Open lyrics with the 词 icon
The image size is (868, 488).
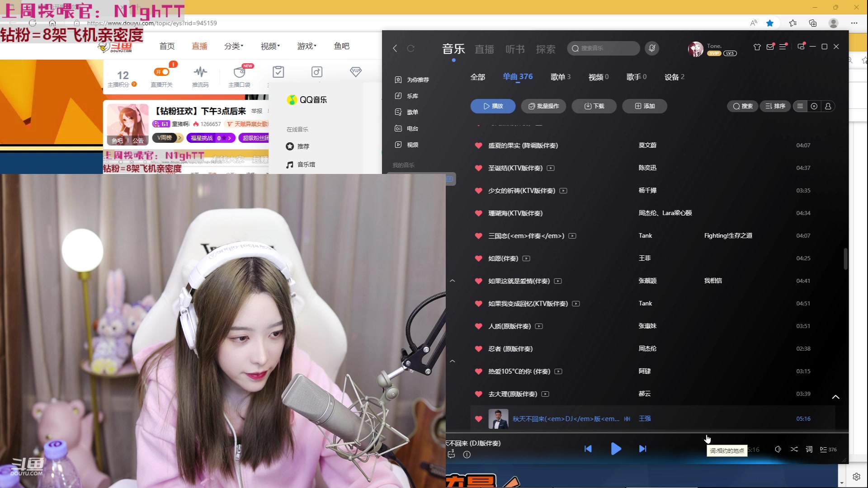809,449
